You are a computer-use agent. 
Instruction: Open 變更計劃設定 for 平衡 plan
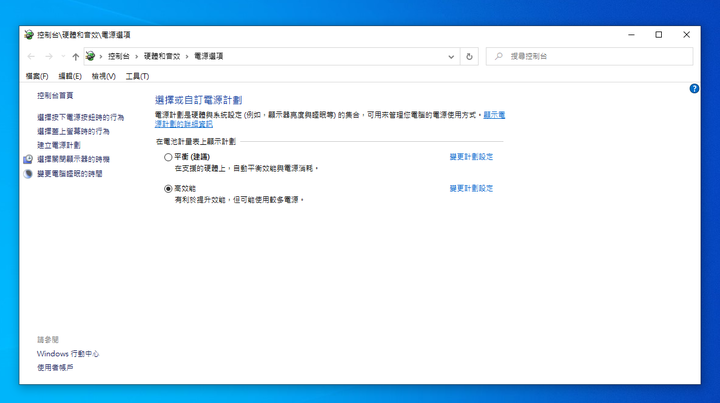[x=471, y=157]
